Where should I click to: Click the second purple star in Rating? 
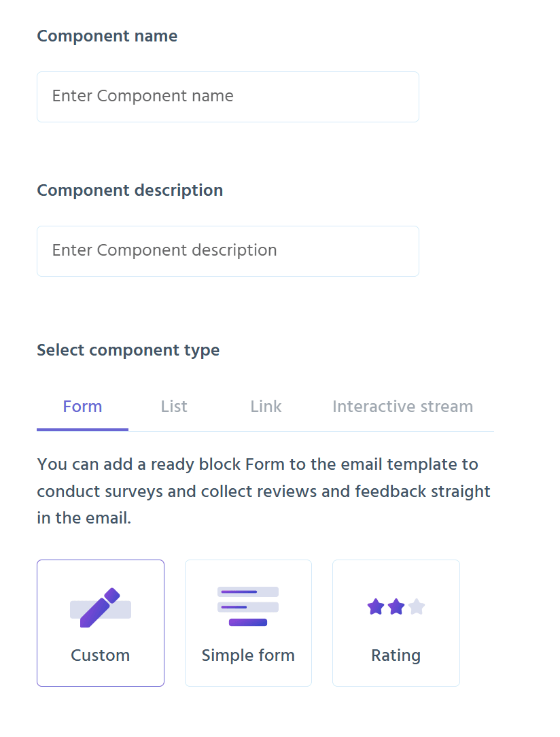click(x=396, y=606)
